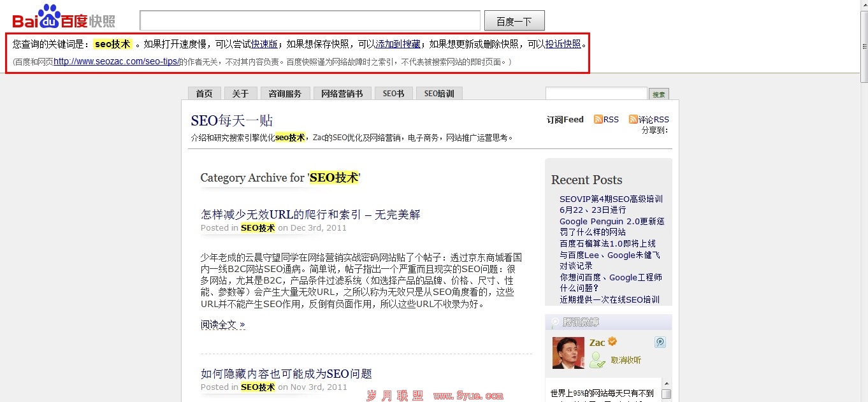This screenshot has height=402, width=868.
Task: Open the SEO培训 tab
Action: coord(439,94)
